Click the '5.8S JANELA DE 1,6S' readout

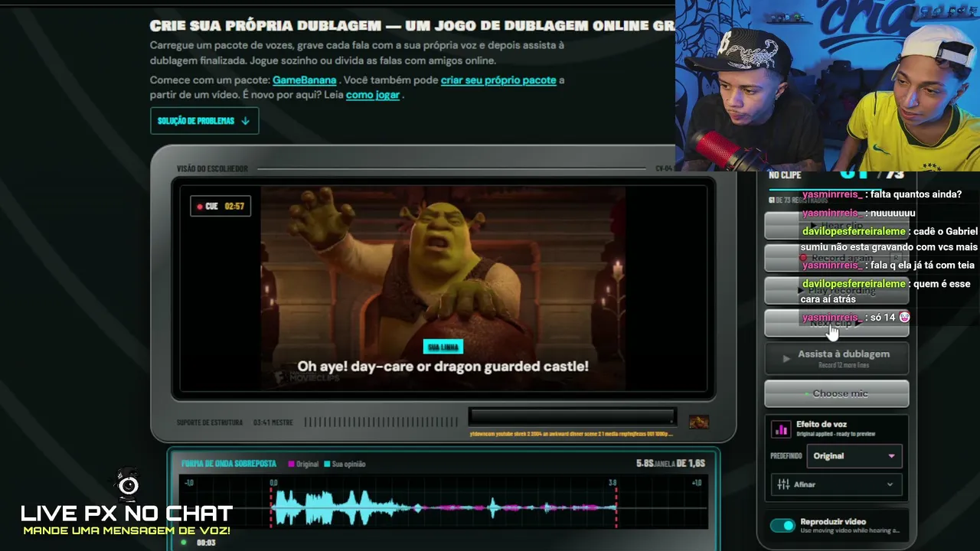pos(671,464)
